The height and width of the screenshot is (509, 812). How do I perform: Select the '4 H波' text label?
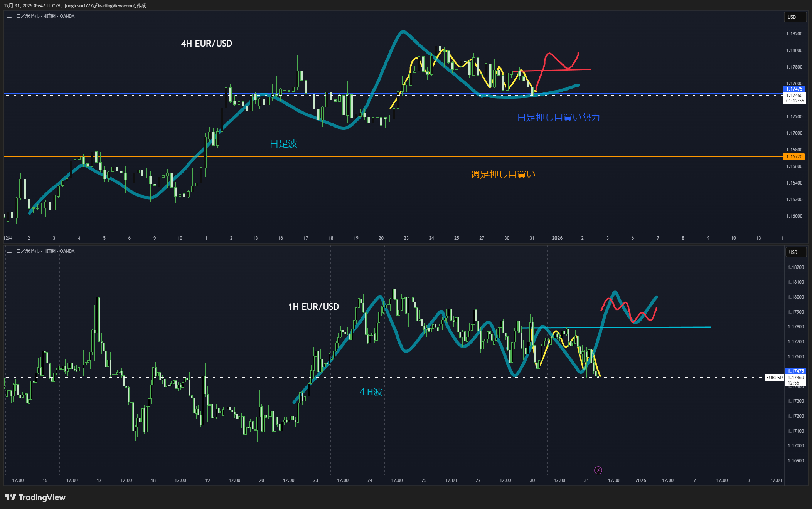[x=371, y=392]
